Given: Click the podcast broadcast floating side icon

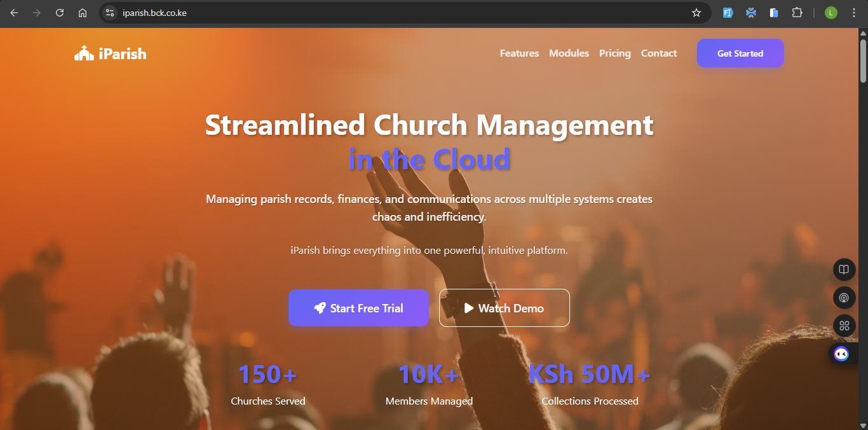Looking at the screenshot, I should (844, 298).
